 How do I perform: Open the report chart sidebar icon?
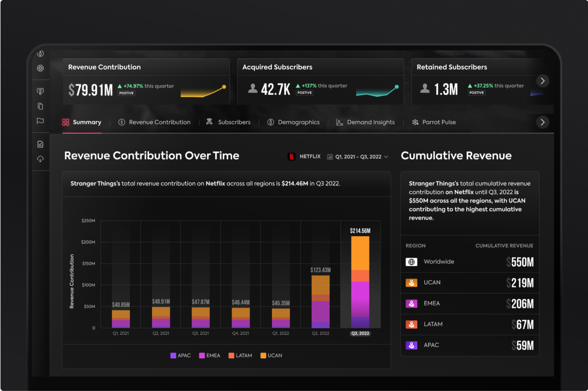point(40,144)
